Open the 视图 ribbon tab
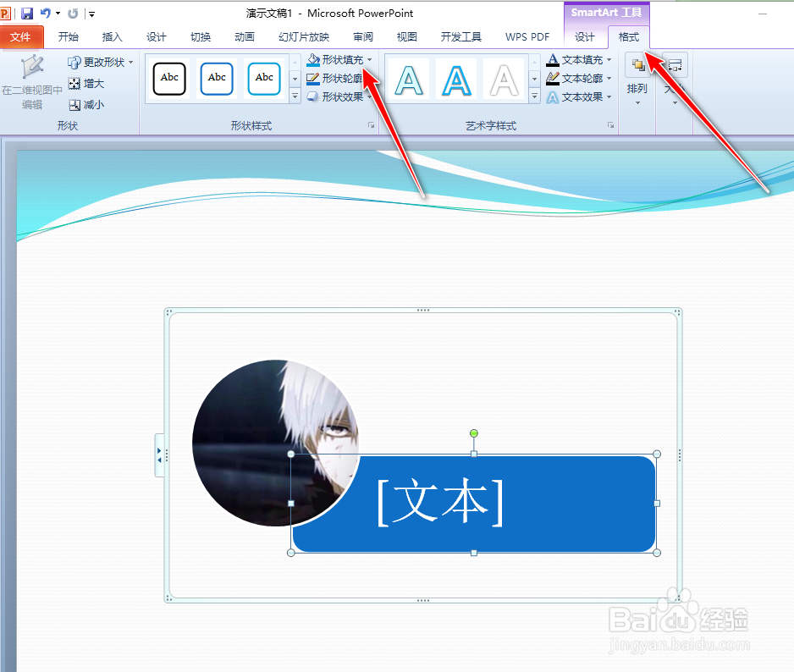The image size is (794, 672). coord(406,37)
